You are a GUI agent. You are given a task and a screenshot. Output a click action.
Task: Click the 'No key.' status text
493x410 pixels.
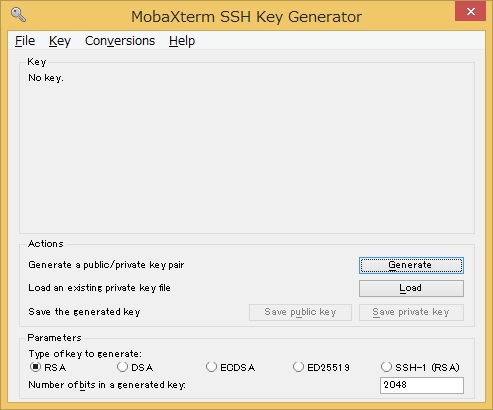pos(46,78)
